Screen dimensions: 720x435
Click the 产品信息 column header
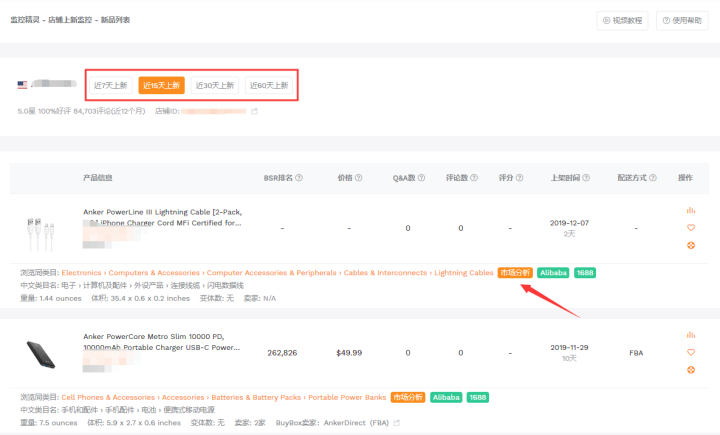click(97, 178)
